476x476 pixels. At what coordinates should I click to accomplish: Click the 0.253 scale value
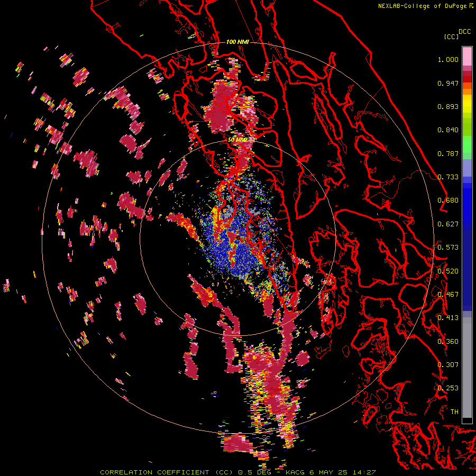point(448,388)
